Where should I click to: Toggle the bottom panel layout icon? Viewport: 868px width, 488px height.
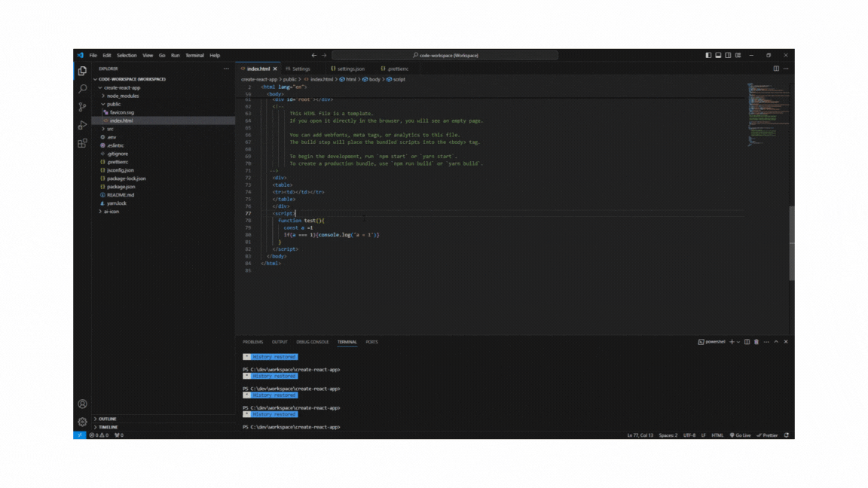(x=718, y=55)
